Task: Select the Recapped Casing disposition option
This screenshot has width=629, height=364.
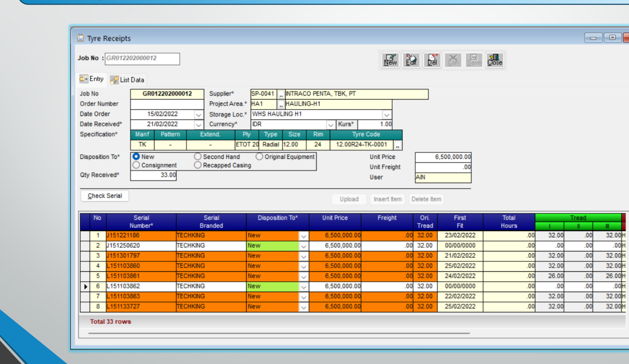Action: (198, 165)
